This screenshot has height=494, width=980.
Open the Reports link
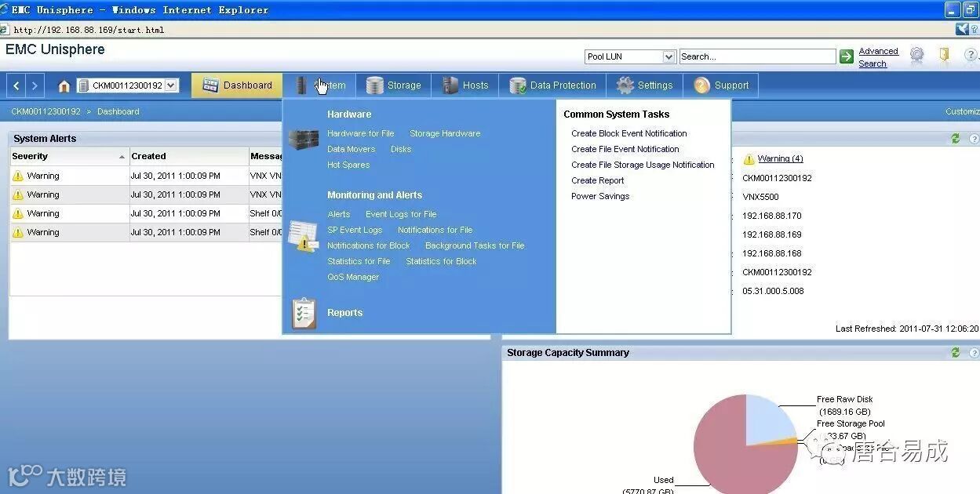[x=344, y=313]
